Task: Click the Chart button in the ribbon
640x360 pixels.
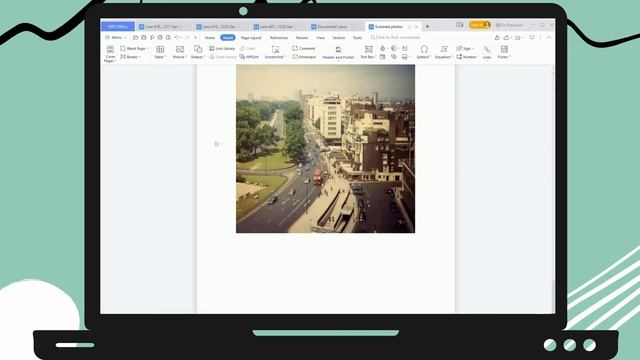Action: pos(248,48)
